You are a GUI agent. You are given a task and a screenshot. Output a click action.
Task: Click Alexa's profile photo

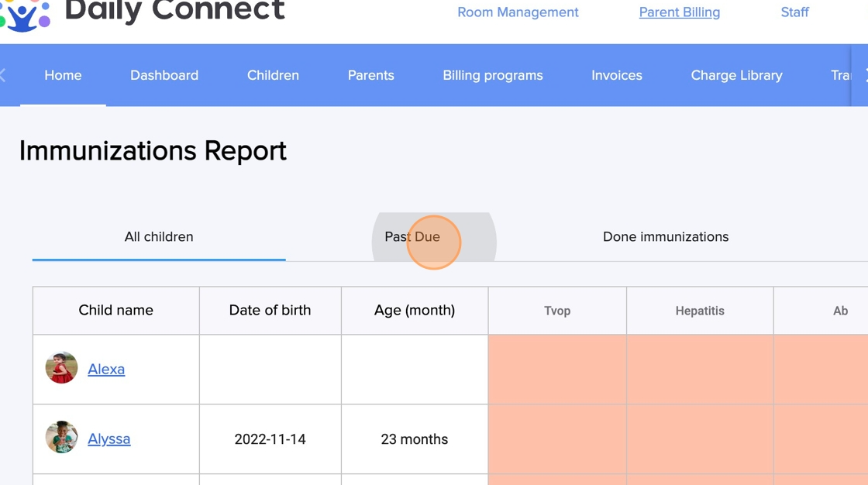tap(61, 368)
